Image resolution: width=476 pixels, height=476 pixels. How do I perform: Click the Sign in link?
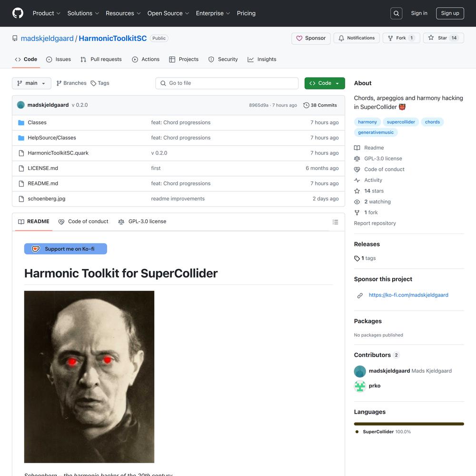[x=419, y=13]
